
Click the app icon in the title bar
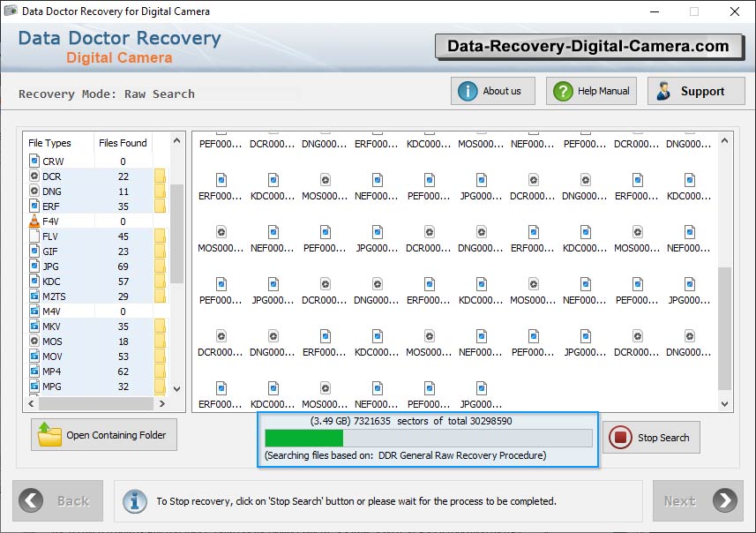coord(11,11)
